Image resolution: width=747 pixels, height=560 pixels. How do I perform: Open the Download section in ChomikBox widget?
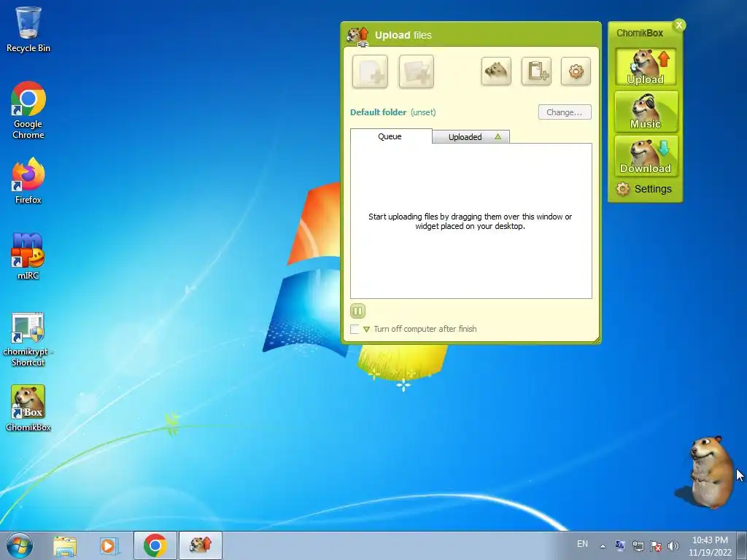pyautogui.click(x=646, y=156)
